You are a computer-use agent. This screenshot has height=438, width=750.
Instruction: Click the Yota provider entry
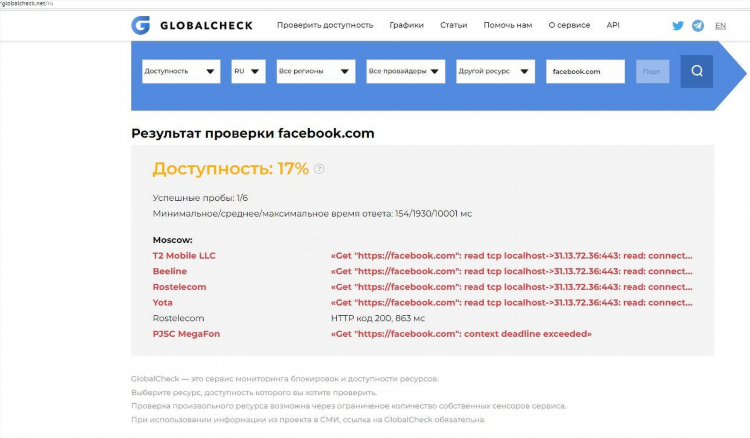pyautogui.click(x=163, y=303)
